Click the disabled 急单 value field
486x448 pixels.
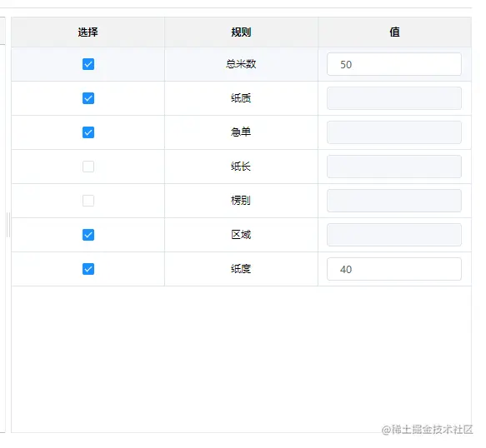(x=394, y=132)
